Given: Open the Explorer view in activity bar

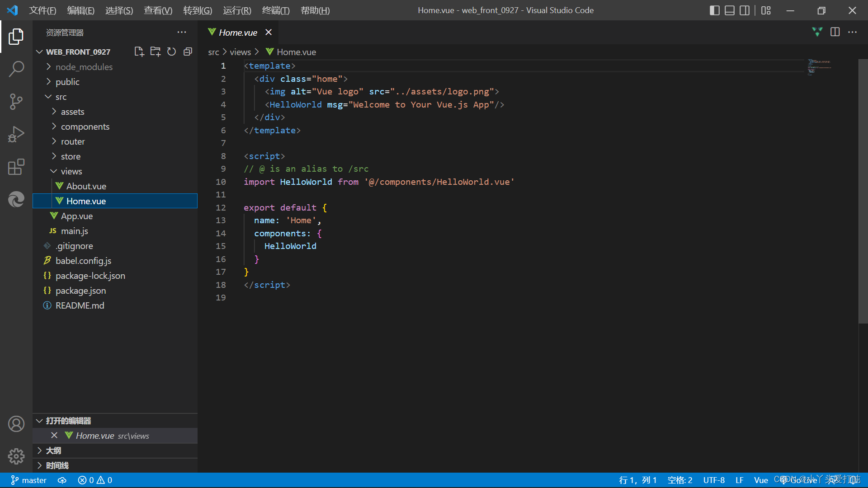Looking at the screenshot, I should point(16,37).
